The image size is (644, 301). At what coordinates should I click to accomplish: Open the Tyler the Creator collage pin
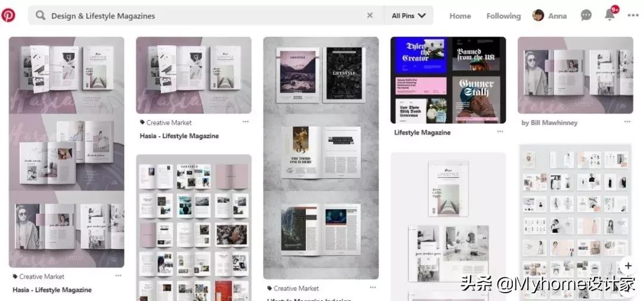click(x=448, y=80)
